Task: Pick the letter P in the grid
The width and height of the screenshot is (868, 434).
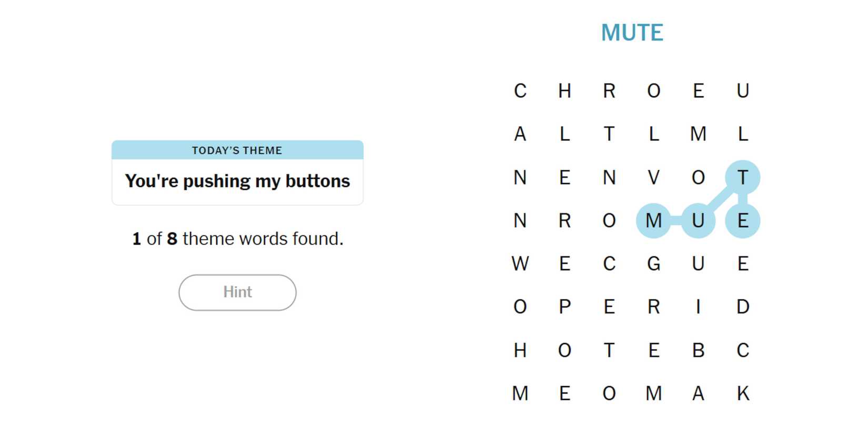Action: [564, 307]
